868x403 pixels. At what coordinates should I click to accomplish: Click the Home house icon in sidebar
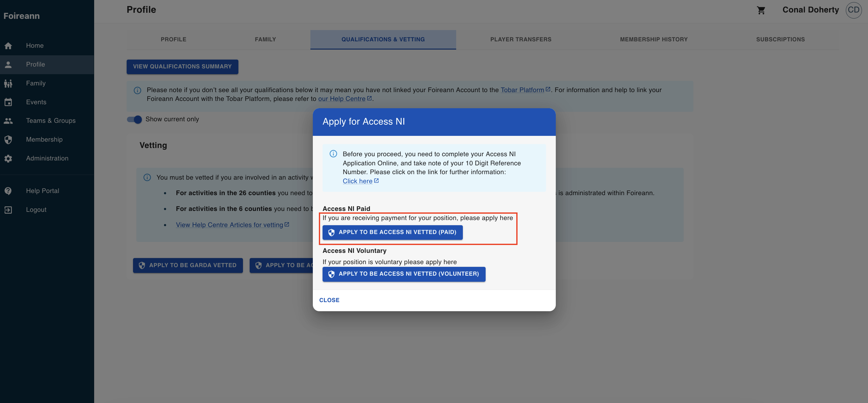click(x=9, y=46)
